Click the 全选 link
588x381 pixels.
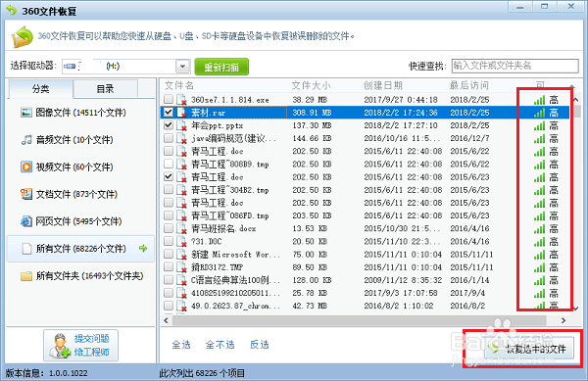pyautogui.click(x=181, y=345)
